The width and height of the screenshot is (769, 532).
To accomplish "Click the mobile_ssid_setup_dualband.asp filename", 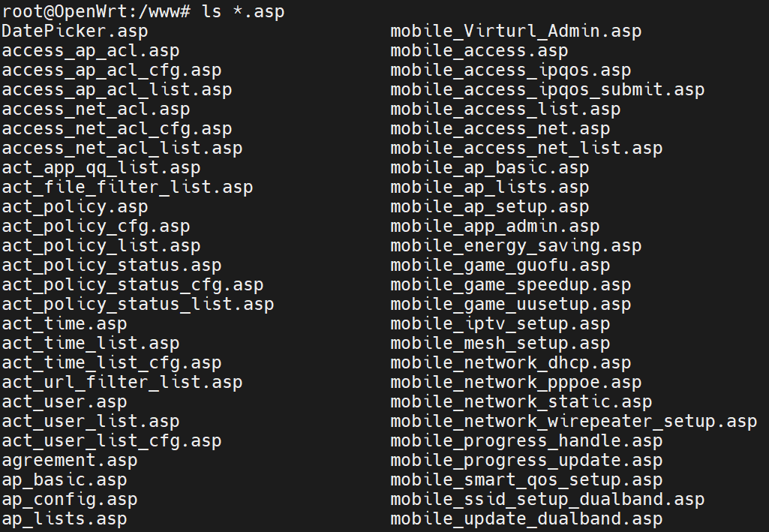I will pyautogui.click(x=548, y=500).
